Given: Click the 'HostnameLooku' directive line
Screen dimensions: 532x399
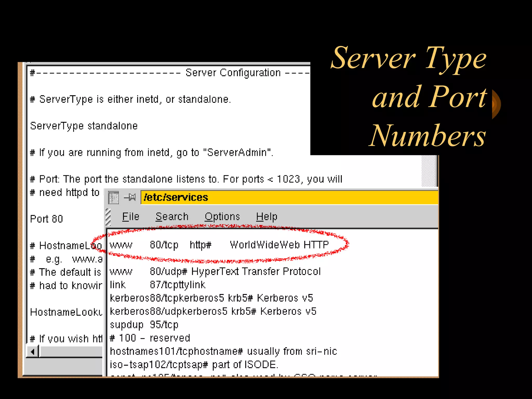Looking at the screenshot, I should click(x=66, y=312).
